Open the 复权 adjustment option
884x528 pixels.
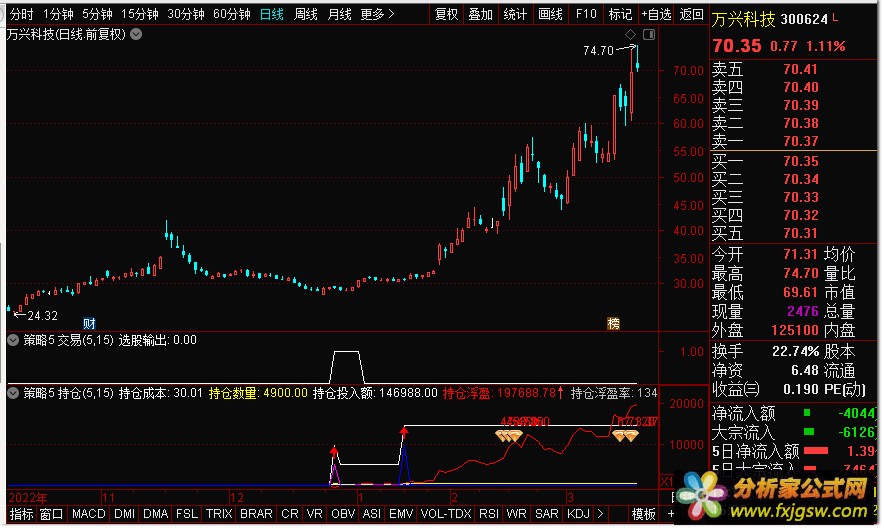(447, 14)
